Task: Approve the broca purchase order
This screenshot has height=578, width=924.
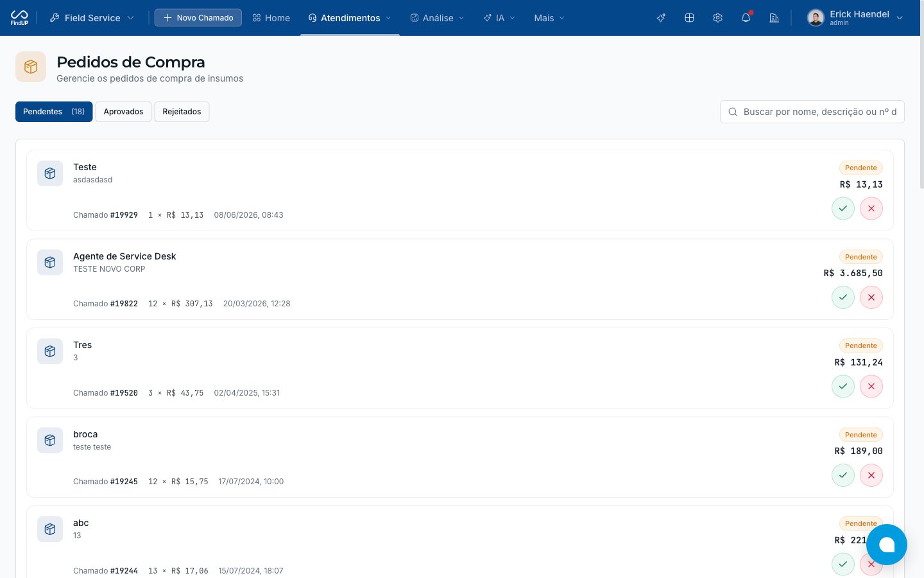Action: pos(843,475)
